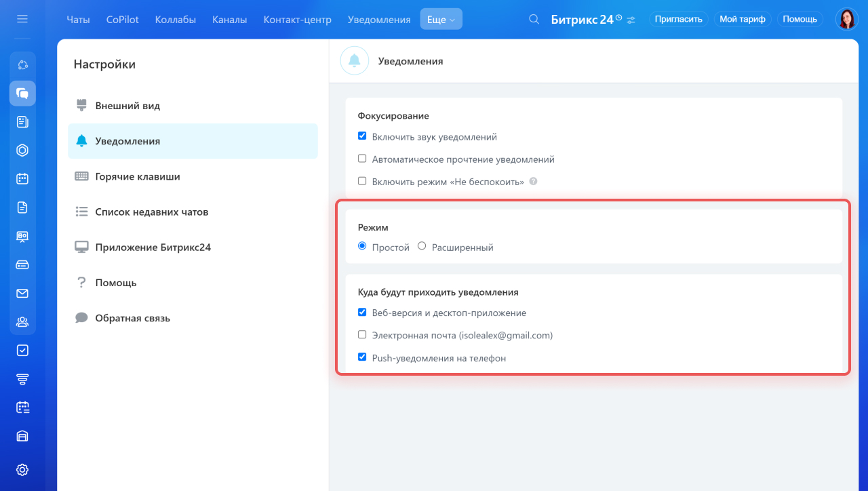Click the Фокусирование section title
The width and height of the screenshot is (868, 491).
(x=393, y=116)
